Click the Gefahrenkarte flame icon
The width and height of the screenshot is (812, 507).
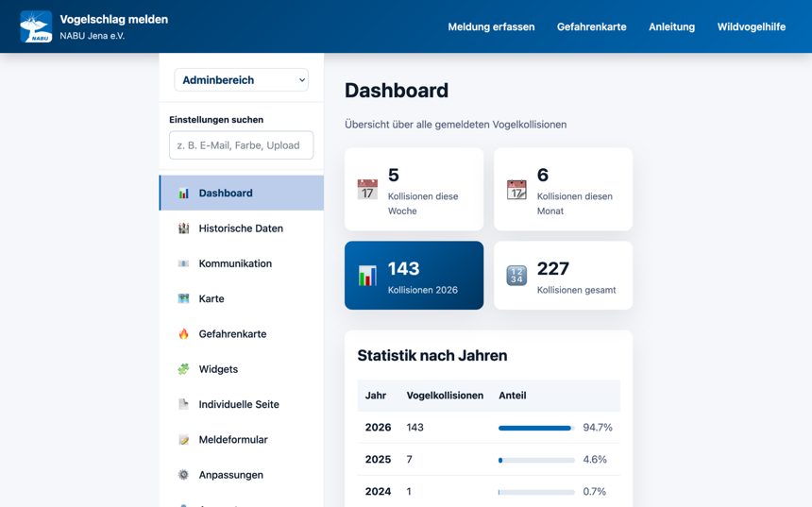[183, 334]
